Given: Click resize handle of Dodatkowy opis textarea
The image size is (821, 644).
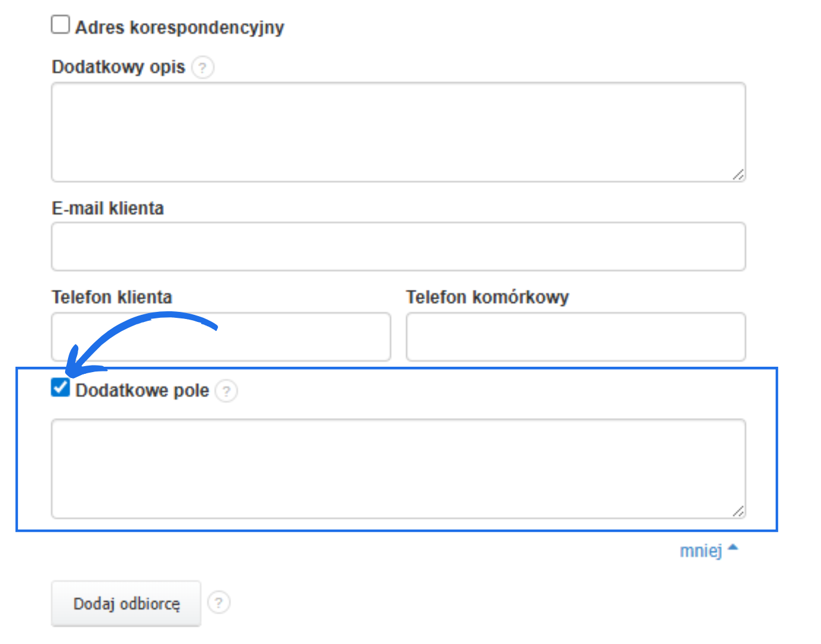Looking at the screenshot, I should point(738,175).
